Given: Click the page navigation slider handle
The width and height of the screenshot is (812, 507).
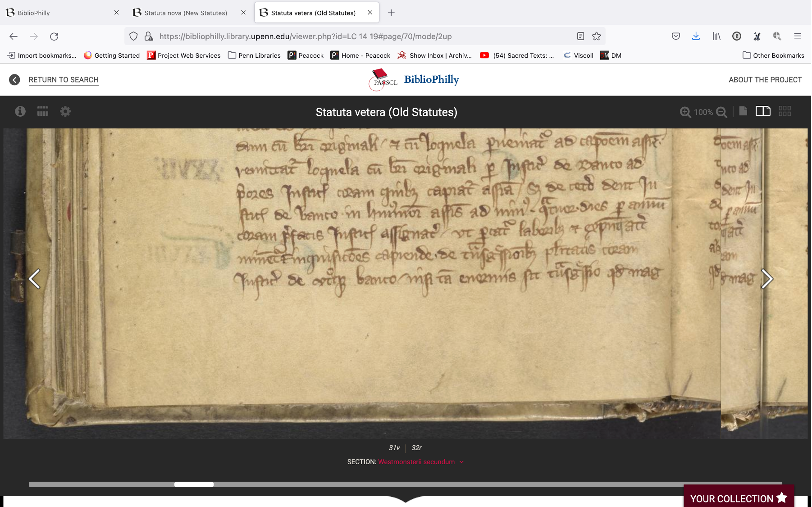Looking at the screenshot, I should click(x=194, y=484).
